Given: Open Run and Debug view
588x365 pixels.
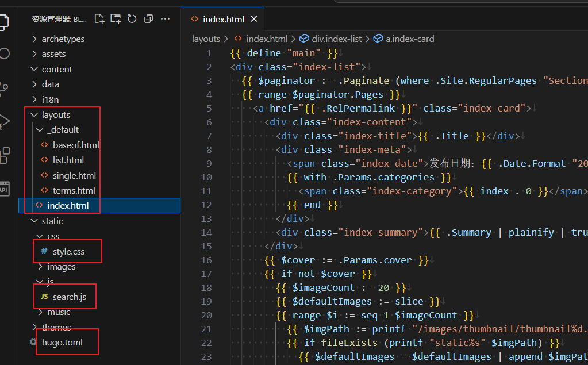Looking at the screenshot, I should tap(5, 121).
